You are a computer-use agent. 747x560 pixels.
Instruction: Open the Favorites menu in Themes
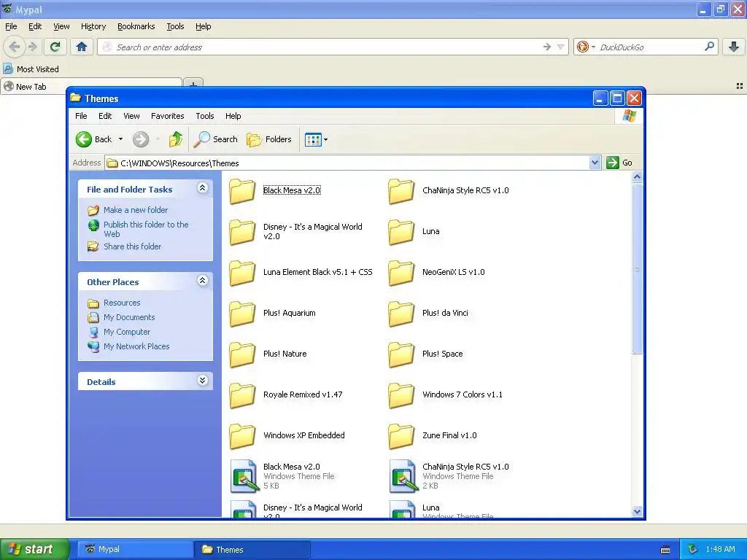(167, 116)
